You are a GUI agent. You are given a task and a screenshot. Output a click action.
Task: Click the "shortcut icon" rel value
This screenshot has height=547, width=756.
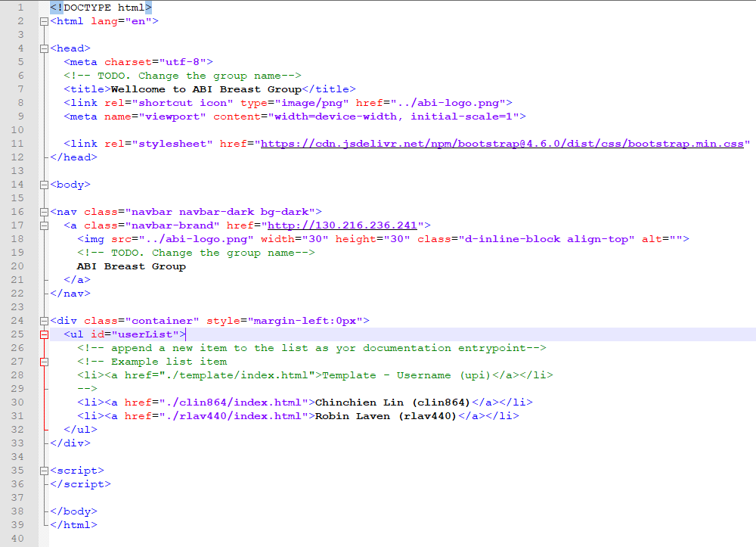(183, 103)
